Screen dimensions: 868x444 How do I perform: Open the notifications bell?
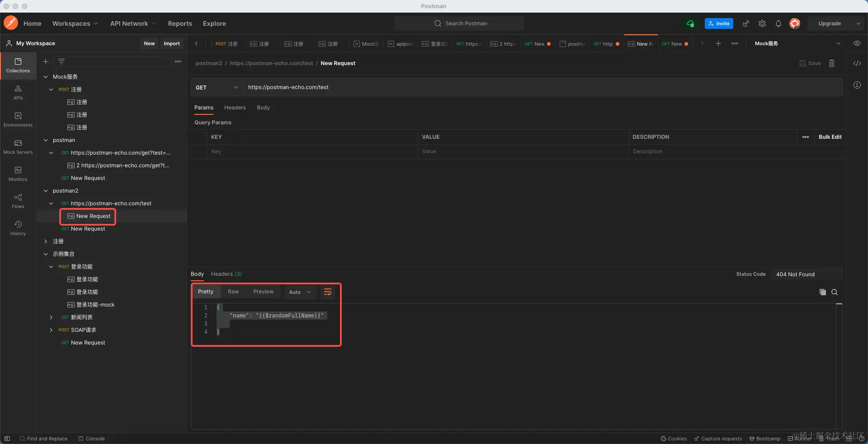pos(778,24)
